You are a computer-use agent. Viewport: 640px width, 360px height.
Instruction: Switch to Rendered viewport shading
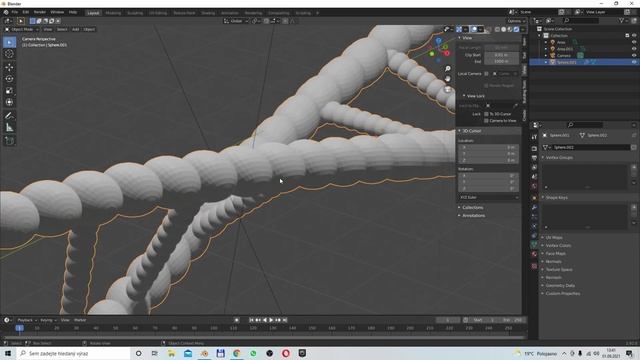[516, 29]
